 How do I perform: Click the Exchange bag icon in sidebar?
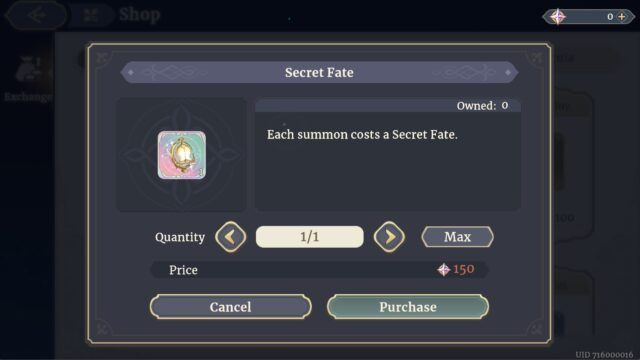(x=29, y=69)
